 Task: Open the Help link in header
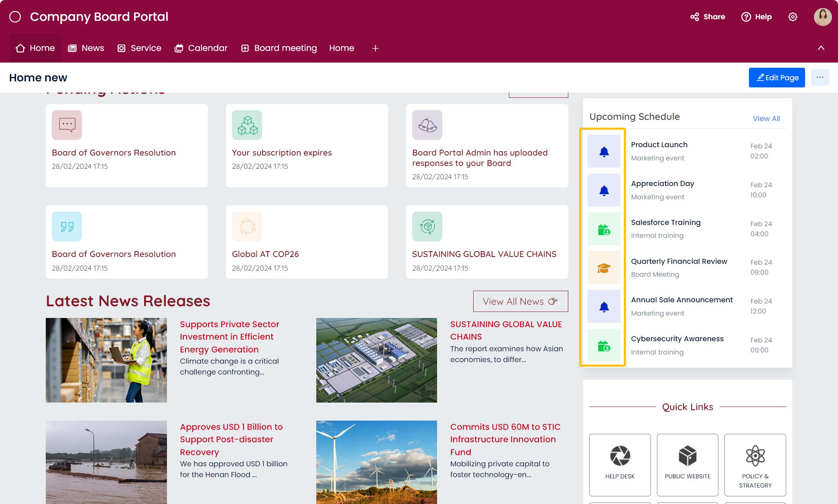tap(757, 17)
